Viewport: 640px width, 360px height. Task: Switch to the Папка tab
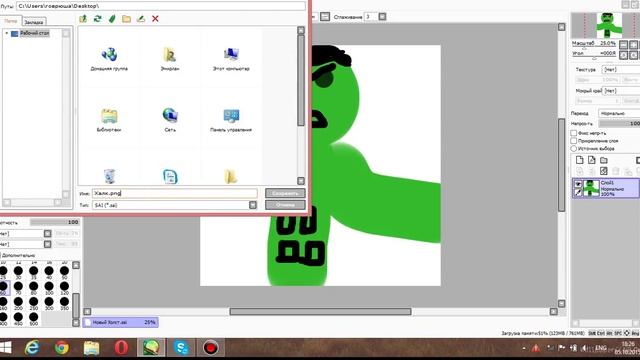tap(11, 21)
